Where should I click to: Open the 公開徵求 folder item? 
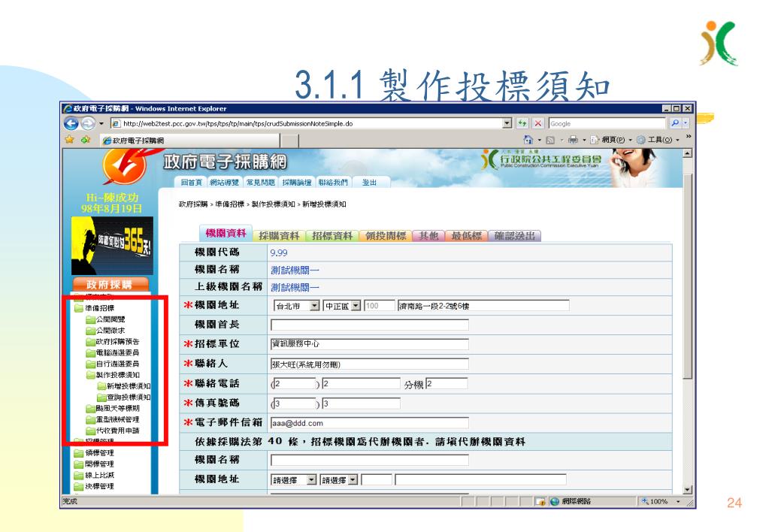(105, 331)
